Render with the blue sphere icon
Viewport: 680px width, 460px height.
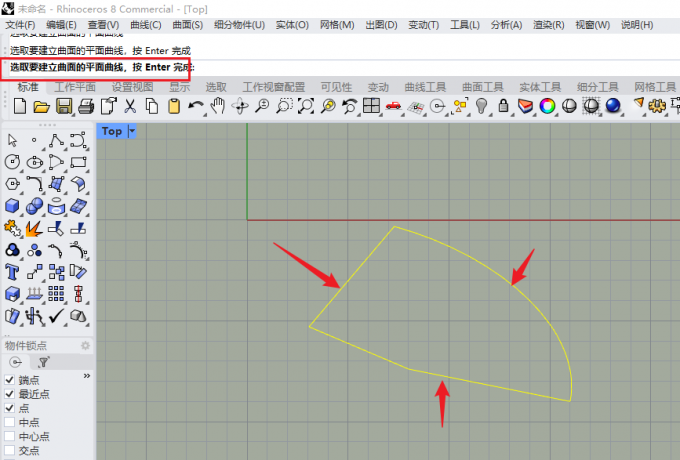613,106
